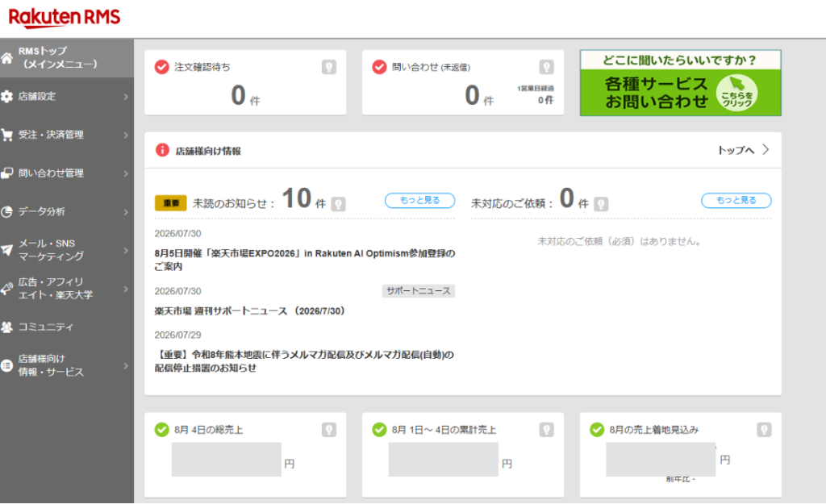This screenshot has height=504, width=826.
Task: Click もっと見る for 未対応のご依頼
Action: tap(736, 200)
